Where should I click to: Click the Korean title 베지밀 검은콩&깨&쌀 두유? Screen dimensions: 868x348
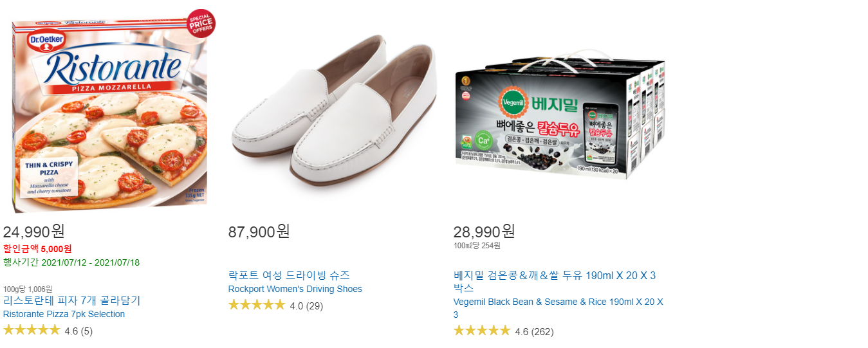pos(555,282)
